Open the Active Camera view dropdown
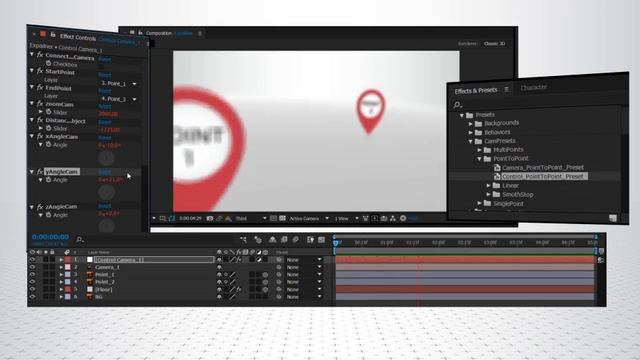 [309, 218]
